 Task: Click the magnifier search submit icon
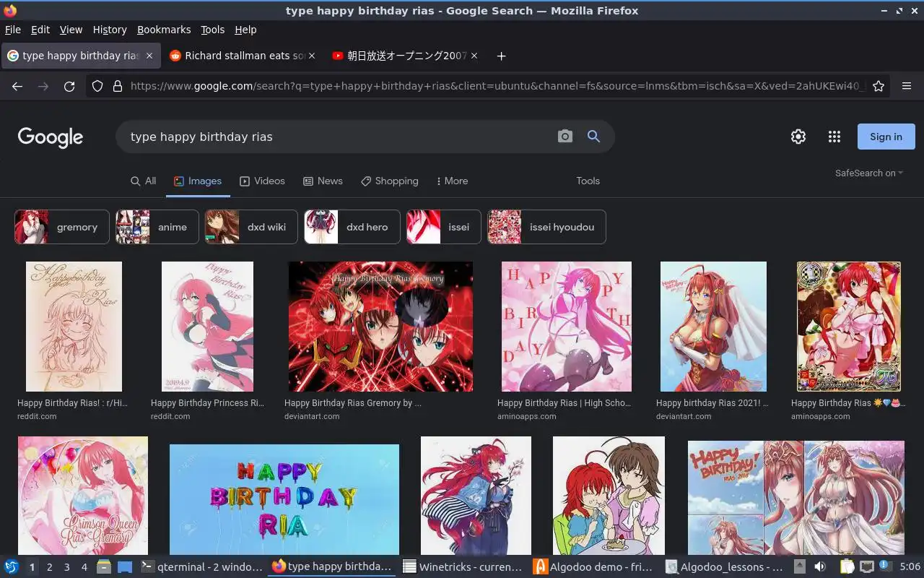[x=593, y=136]
